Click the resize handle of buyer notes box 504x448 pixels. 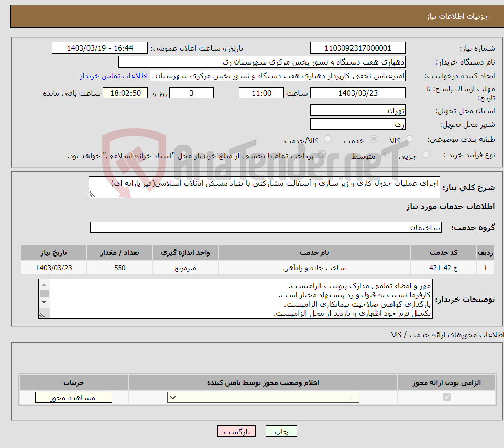tap(42, 315)
